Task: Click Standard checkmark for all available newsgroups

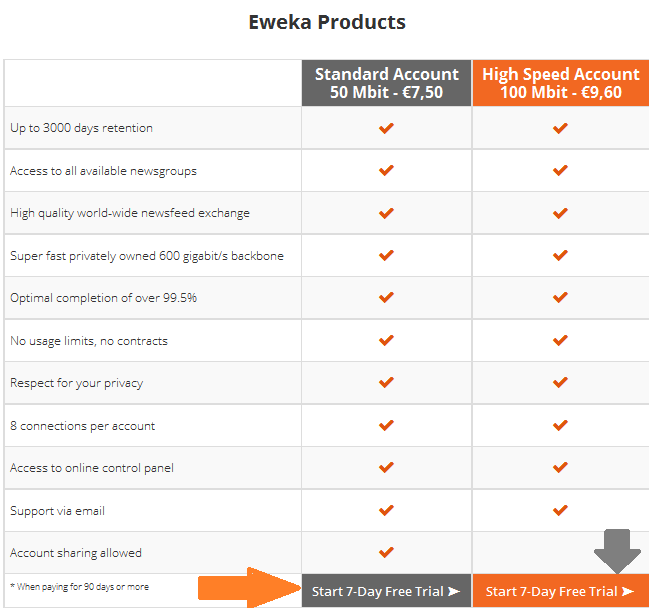Action: (386, 170)
